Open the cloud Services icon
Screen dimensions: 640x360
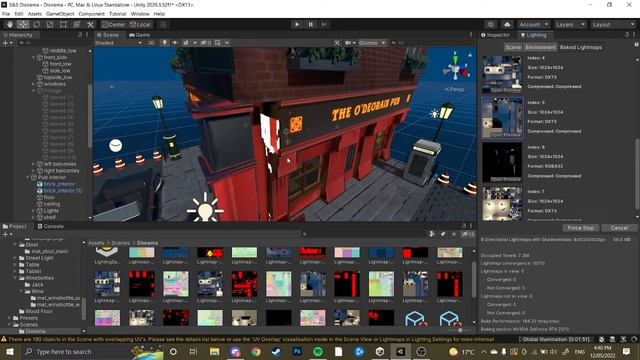pyautogui.click(x=507, y=24)
